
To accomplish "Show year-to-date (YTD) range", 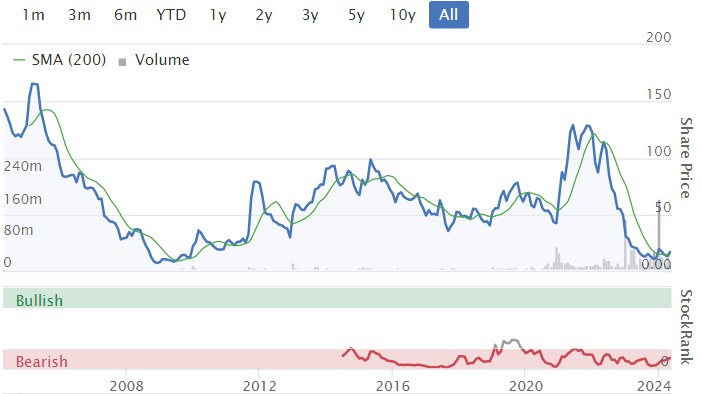I will pyautogui.click(x=171, y=15).
